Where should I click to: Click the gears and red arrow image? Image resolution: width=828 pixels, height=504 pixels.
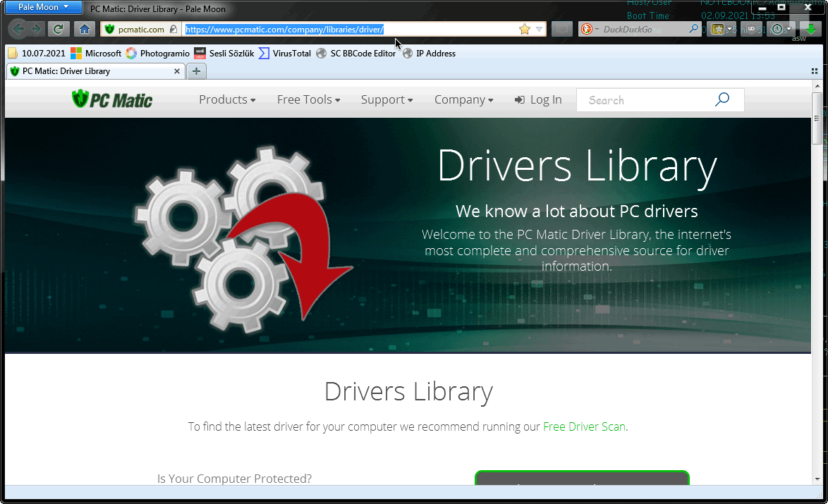tap(243, 240)
